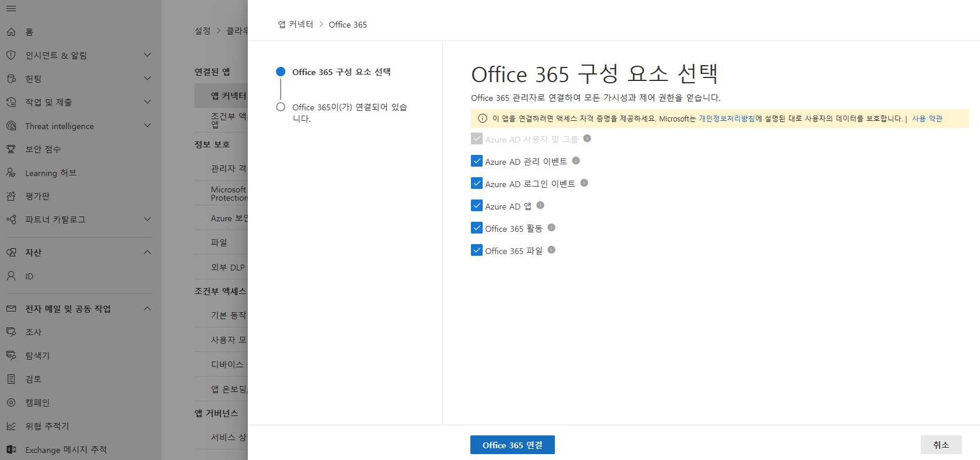
Task: Expand the Threat intelligence chevron
Action: [x=147, y=125]
